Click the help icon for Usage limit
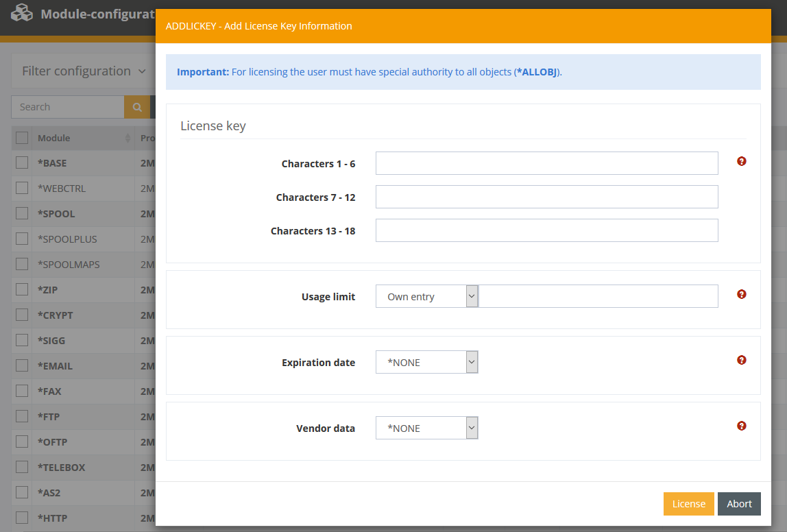Image resolution: width=787 pixels, height=532 pixels. tap(741, 294)
